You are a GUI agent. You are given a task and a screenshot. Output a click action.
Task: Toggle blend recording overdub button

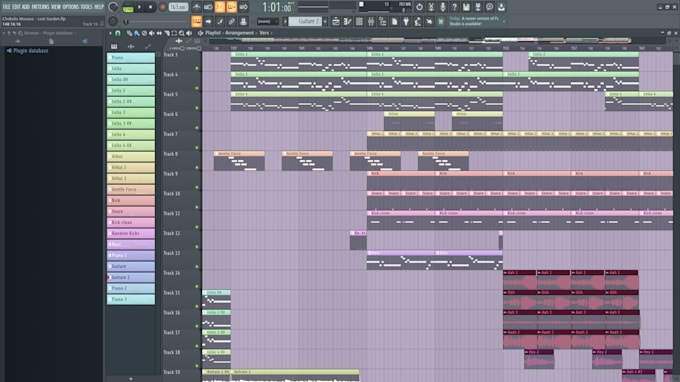pyautogui.click(x=232, y=7)
